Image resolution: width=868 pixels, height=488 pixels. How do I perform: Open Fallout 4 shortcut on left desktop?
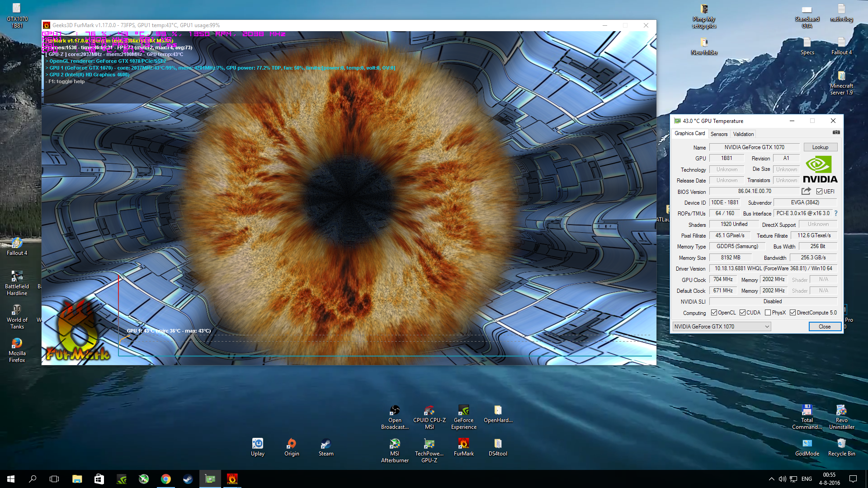coord(17,246)
